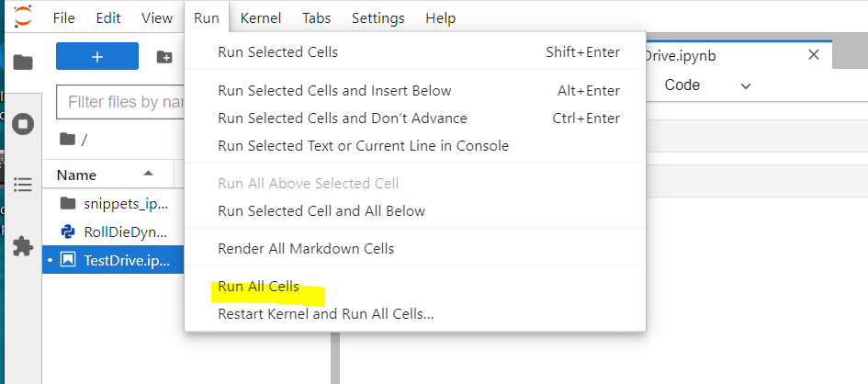Click the JupyterLab logo icon
The width and height of the screenshot is (868, 384).
pos(21,17)
